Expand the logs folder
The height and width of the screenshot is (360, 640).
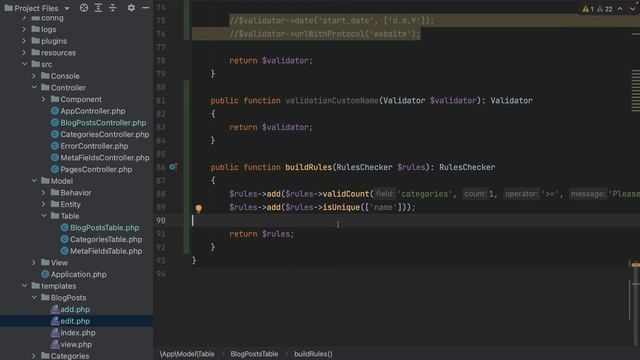(24, 29)
